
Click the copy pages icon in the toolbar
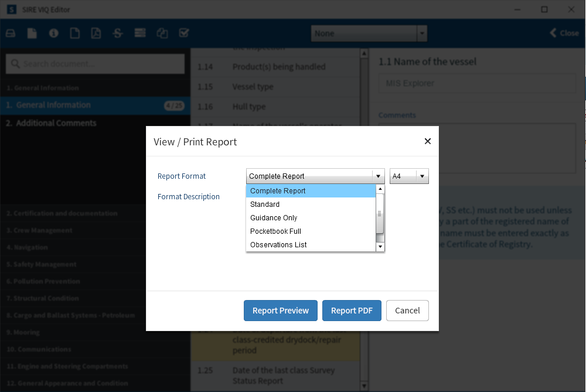162,33
